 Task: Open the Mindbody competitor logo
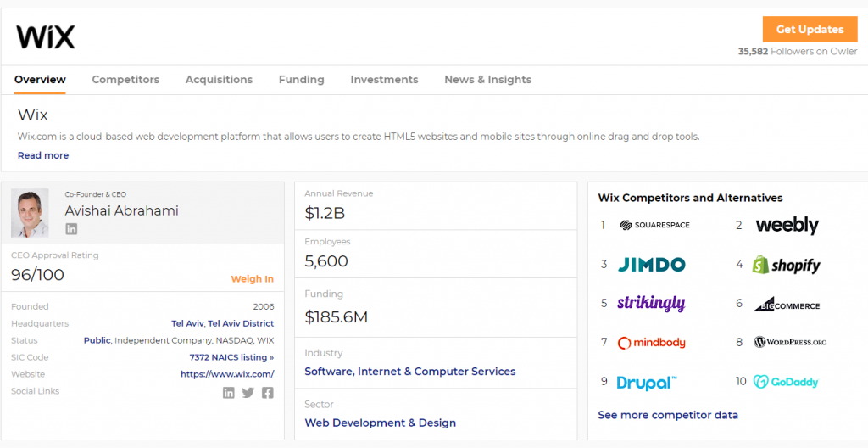(652, 343)
